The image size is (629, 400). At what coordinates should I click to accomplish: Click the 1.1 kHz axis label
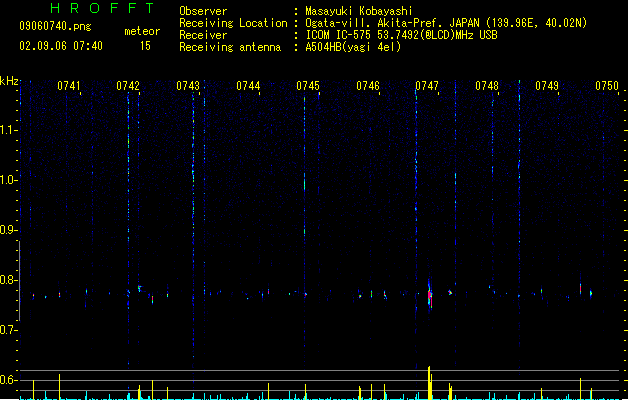pos(8,130)
